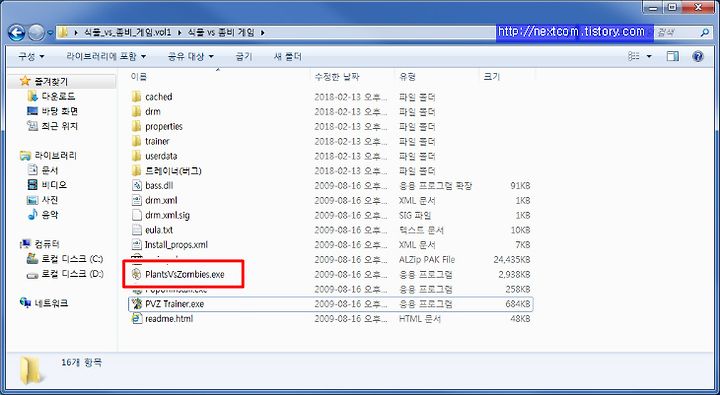This screenshot has width=720, height=395.
Task: Open 최근 위치 in the sidebar
Action: [59, 126]
